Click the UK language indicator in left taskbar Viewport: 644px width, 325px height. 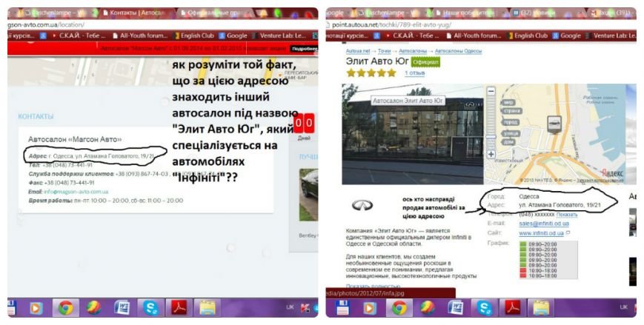[x=290, y=307]
